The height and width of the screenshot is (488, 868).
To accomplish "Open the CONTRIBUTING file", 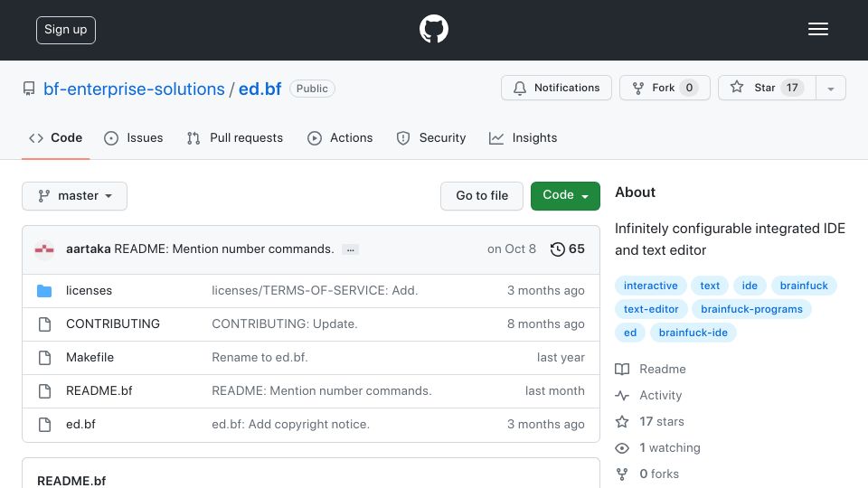I will click(113, 324).
